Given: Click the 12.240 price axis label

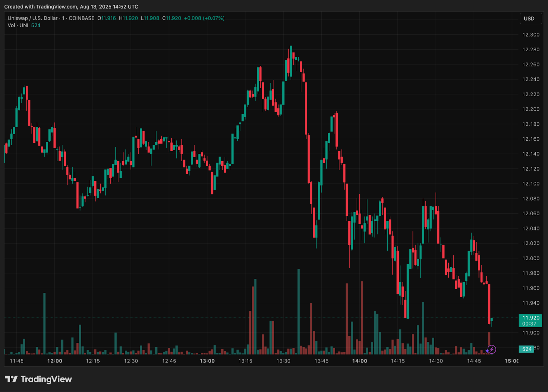Looking at the screenshot, I should [531, 79].
